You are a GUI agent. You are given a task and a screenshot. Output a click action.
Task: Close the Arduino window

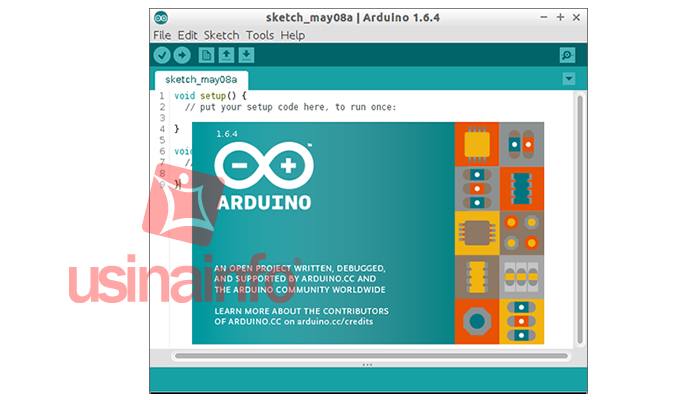click(576, 17)
